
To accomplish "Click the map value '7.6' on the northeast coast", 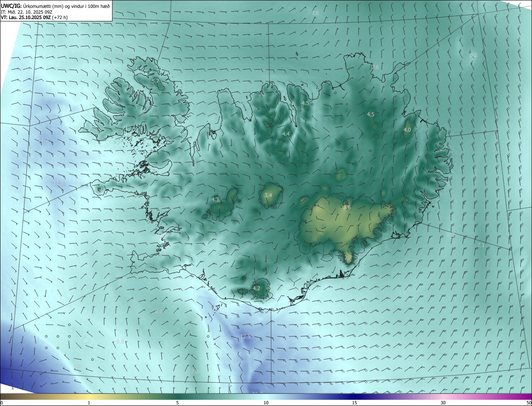I will coord(375,67).
